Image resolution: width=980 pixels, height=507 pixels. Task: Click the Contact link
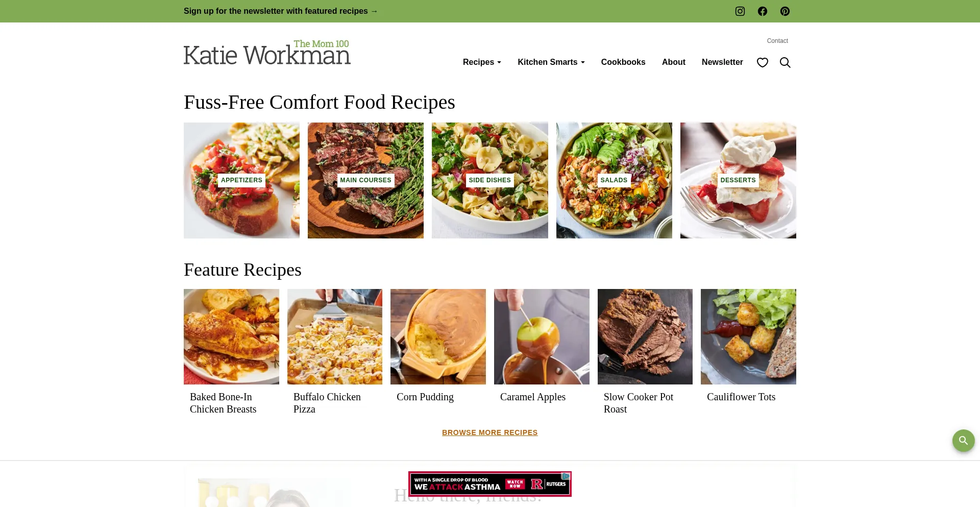click(777, 41)
